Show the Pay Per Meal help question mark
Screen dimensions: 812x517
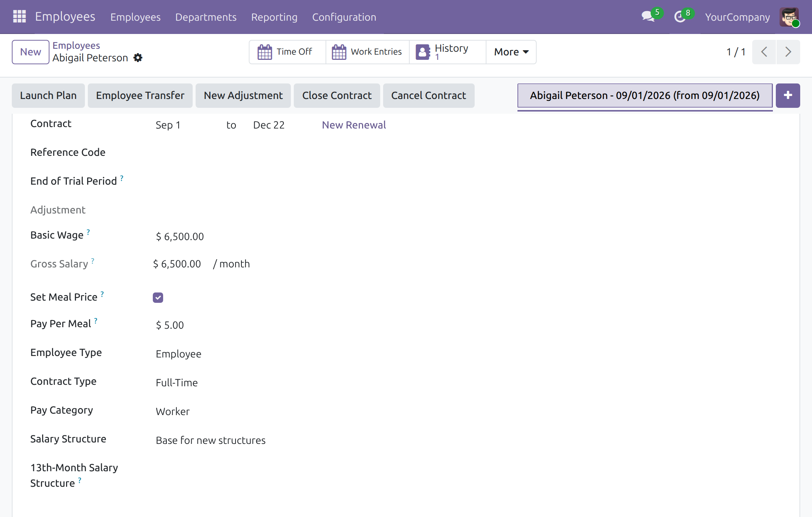click(x=96, y=321)
